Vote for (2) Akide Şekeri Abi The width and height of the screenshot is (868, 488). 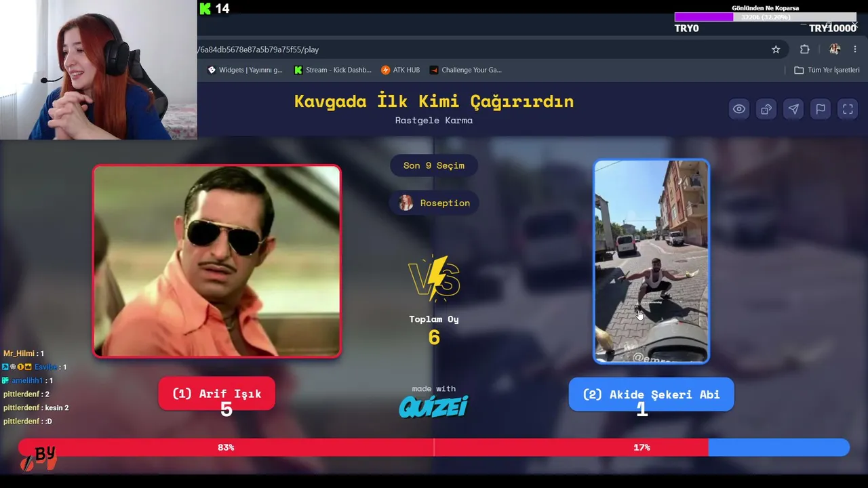651,394
